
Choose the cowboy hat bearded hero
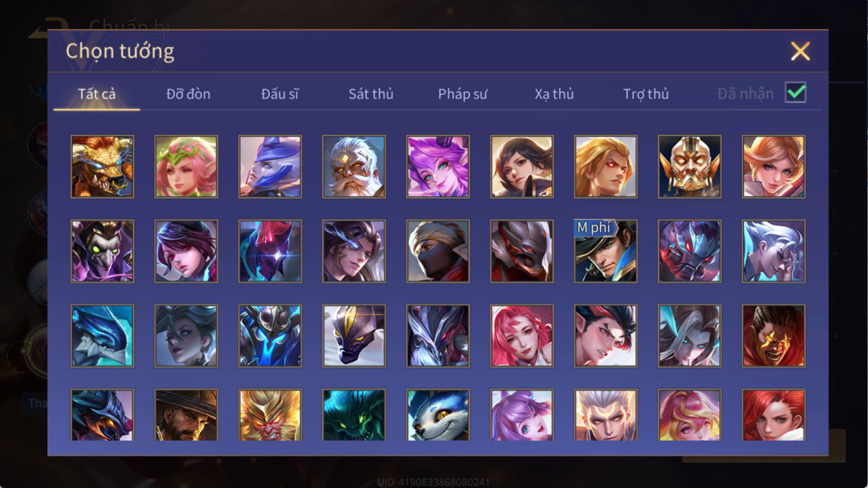[x=186, y=415]
